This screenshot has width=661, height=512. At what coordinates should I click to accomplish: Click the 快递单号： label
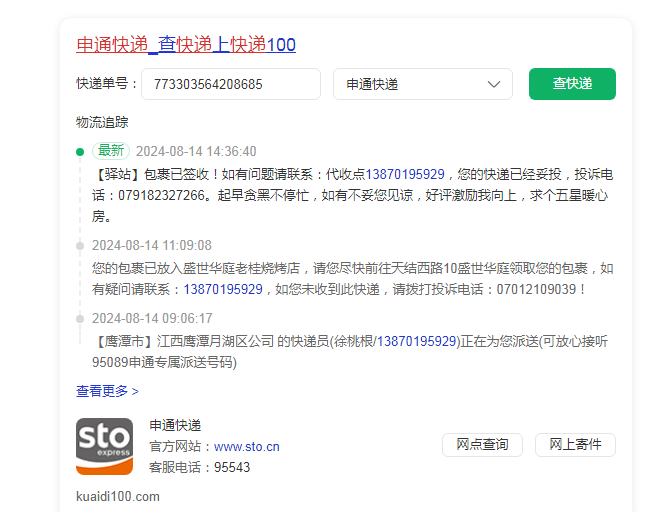tap(107, 83)
